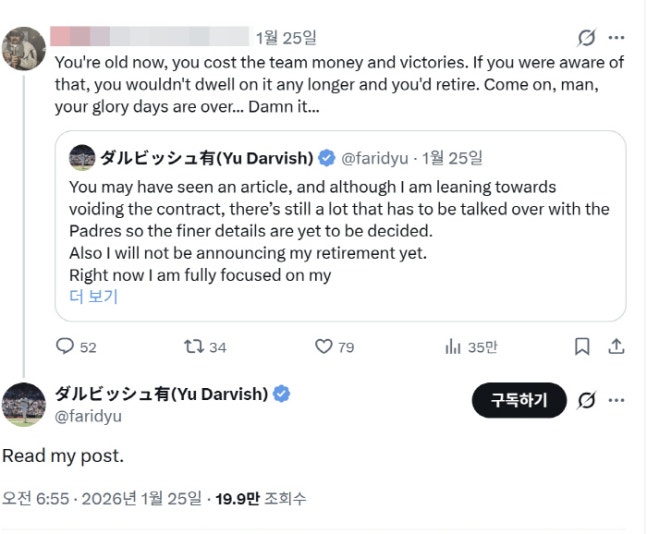The width and height of the screenshot is (647, 534).
Task: Click the small avatar in quoted post
Action: coord(81,157)
